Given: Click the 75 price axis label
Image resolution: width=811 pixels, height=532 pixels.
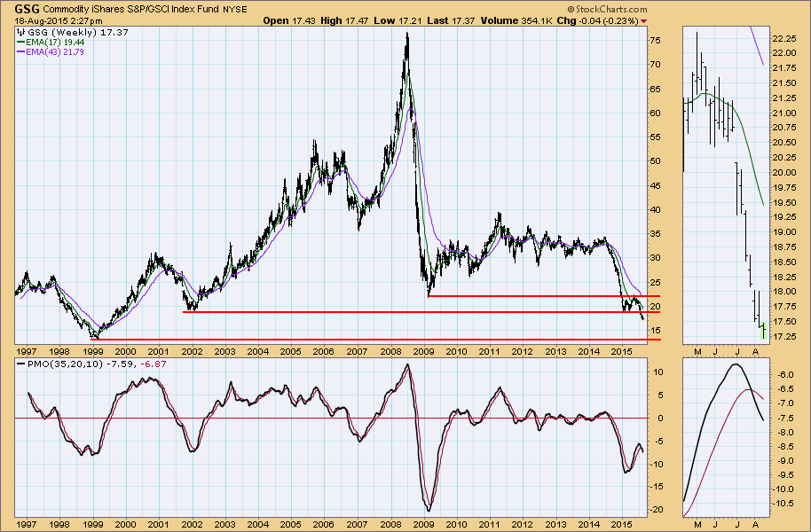Looking at the screenshot, I should [655, 40].
